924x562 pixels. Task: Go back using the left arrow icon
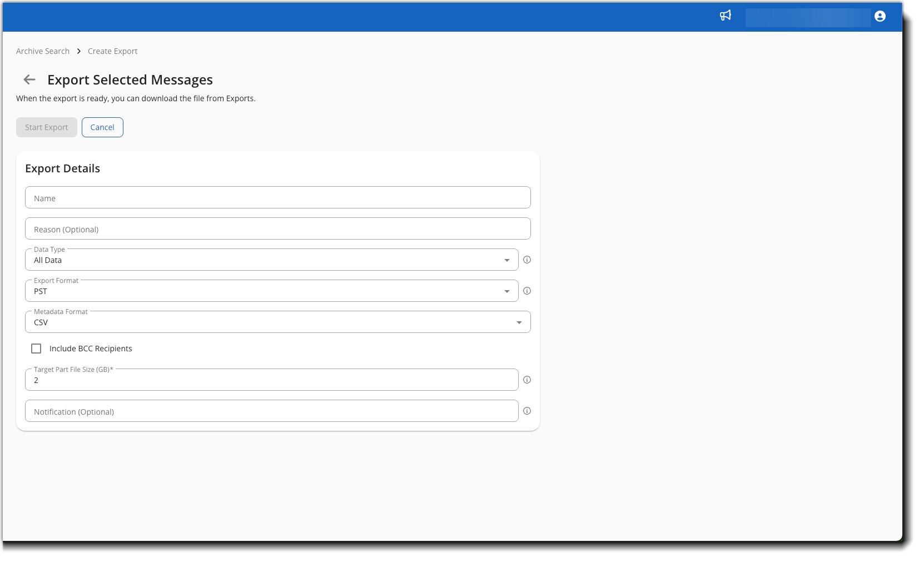coord(29,79)
